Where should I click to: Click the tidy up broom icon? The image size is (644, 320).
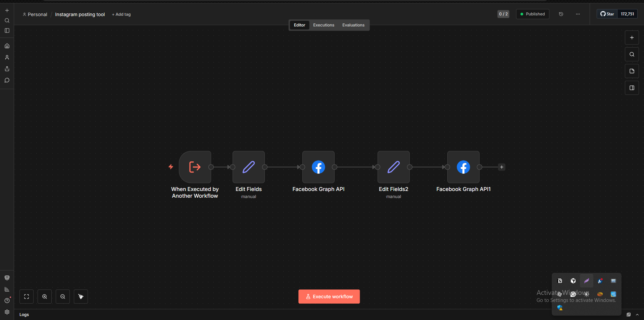click(81, 297)
